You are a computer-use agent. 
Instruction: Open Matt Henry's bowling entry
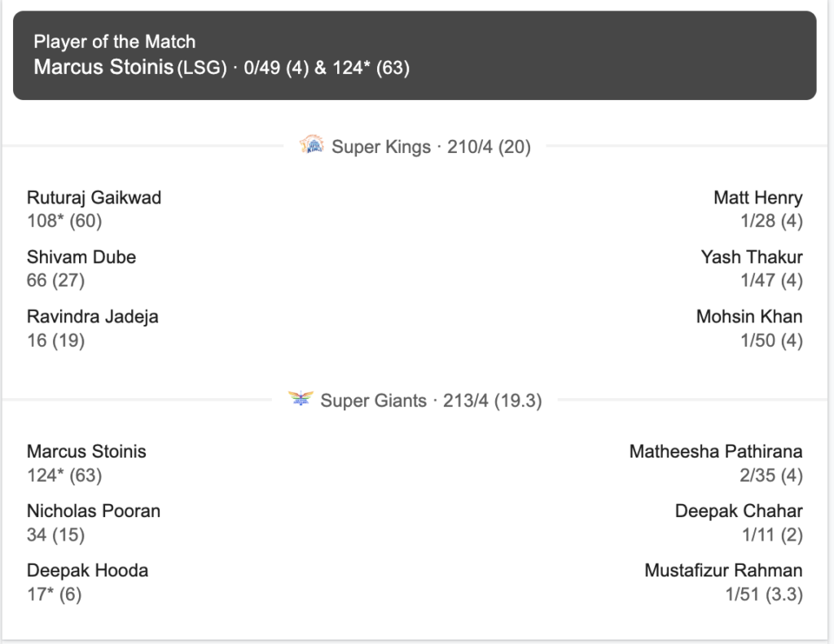click(757, 198)
